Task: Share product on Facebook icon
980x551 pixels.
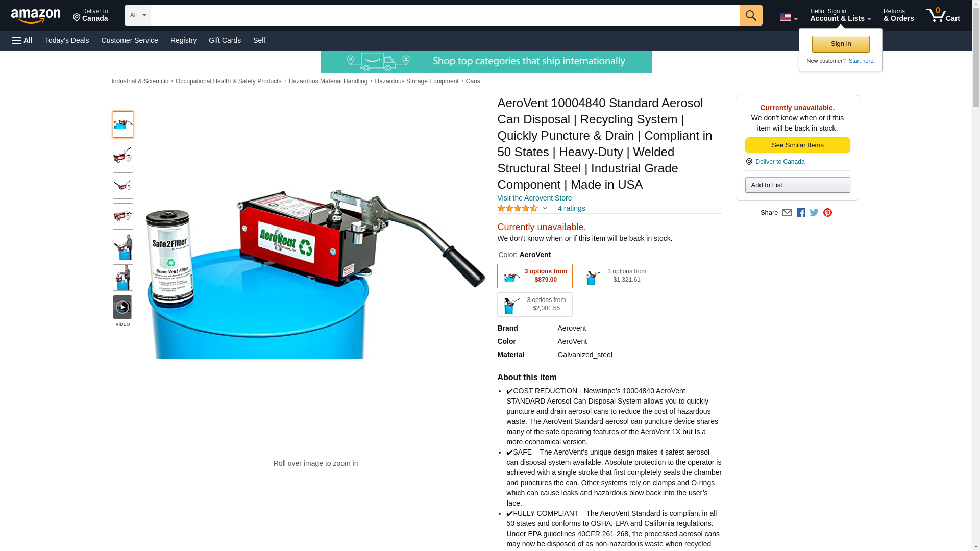Action: click(801, 213)
